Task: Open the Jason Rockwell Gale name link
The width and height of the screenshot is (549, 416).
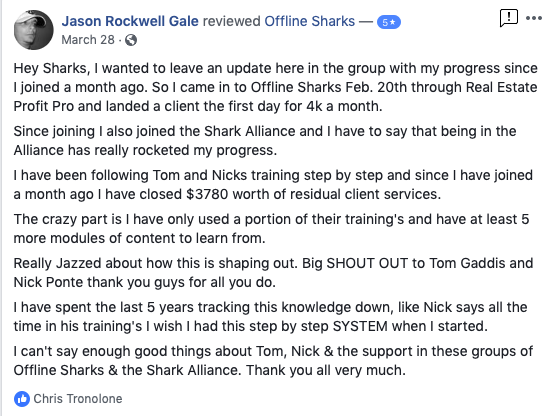Action: pyautogui.click(x=130, y=21)
